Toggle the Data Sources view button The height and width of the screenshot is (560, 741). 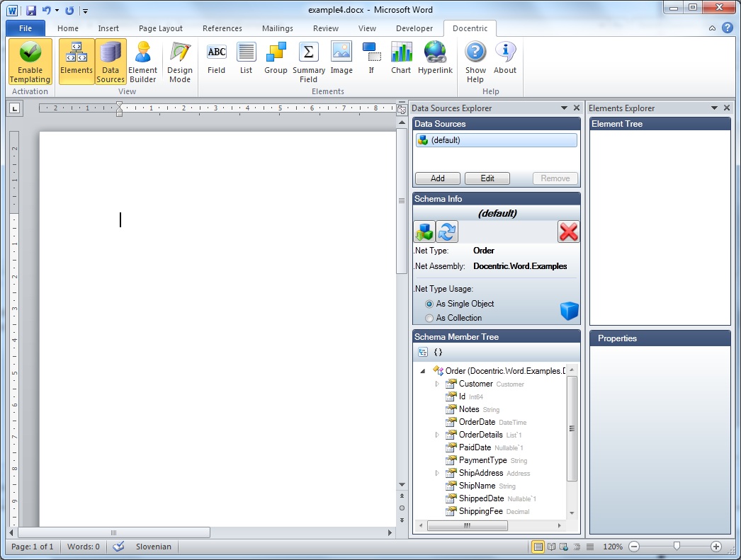pos(111,62)
